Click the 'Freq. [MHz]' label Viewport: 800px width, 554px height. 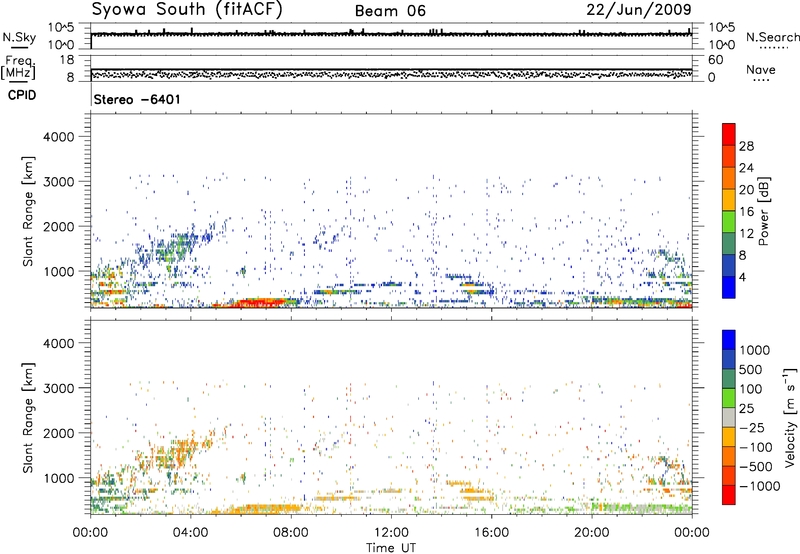(19, 68)
